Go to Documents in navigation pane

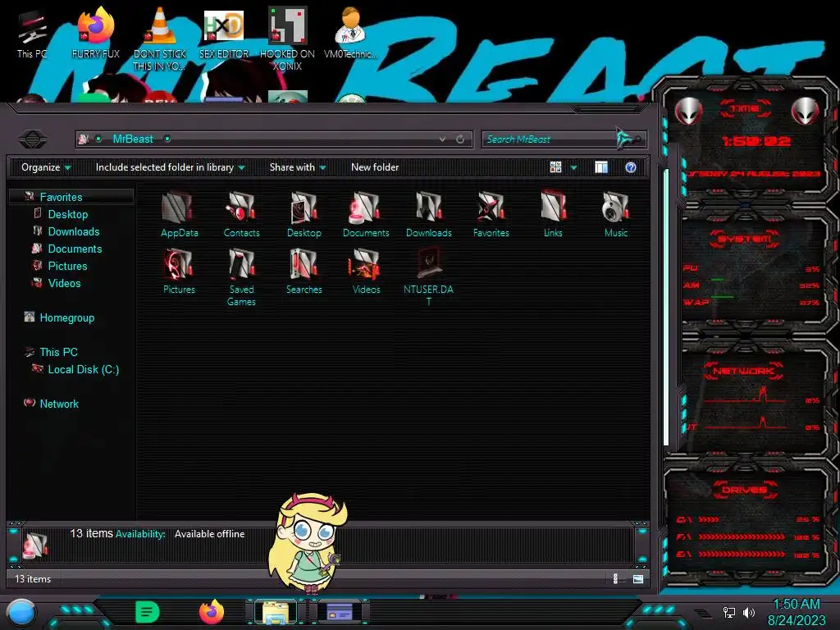[x=75, y=249]
